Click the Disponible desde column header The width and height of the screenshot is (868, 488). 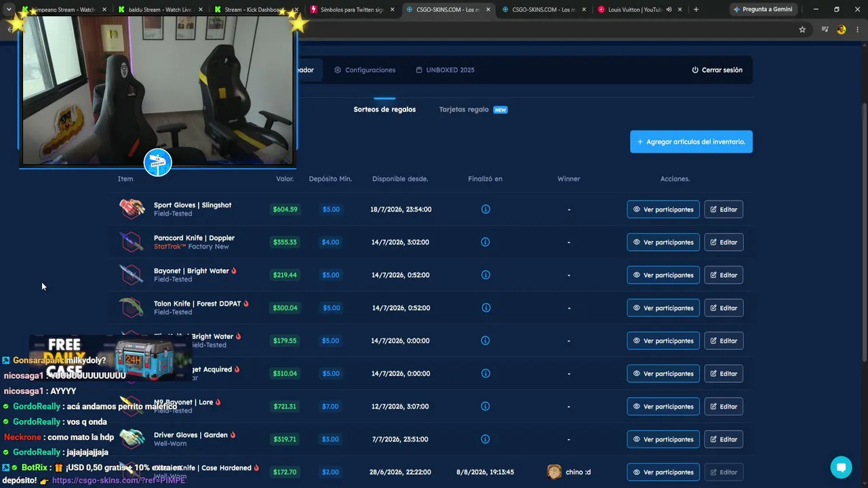coord(400,179)
